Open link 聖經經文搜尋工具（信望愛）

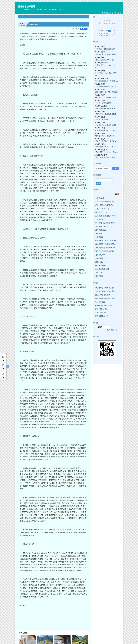(x=105, y=291)
